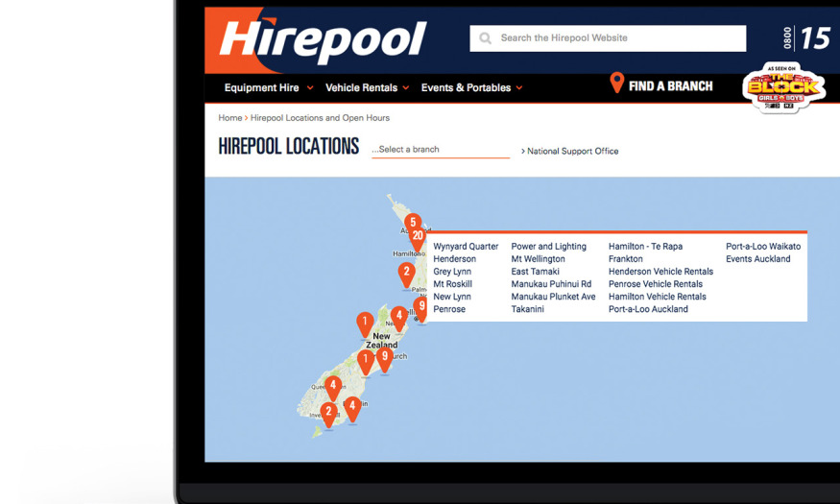This screenshot has height=504, width=840.
Task: Open Events Auckland branch
Action: (x=758, y=258)
